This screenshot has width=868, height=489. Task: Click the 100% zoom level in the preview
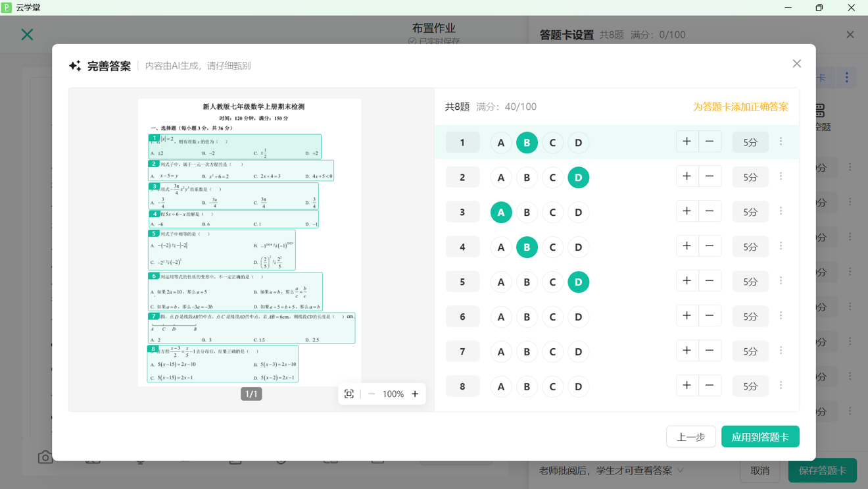click(393, 394)
